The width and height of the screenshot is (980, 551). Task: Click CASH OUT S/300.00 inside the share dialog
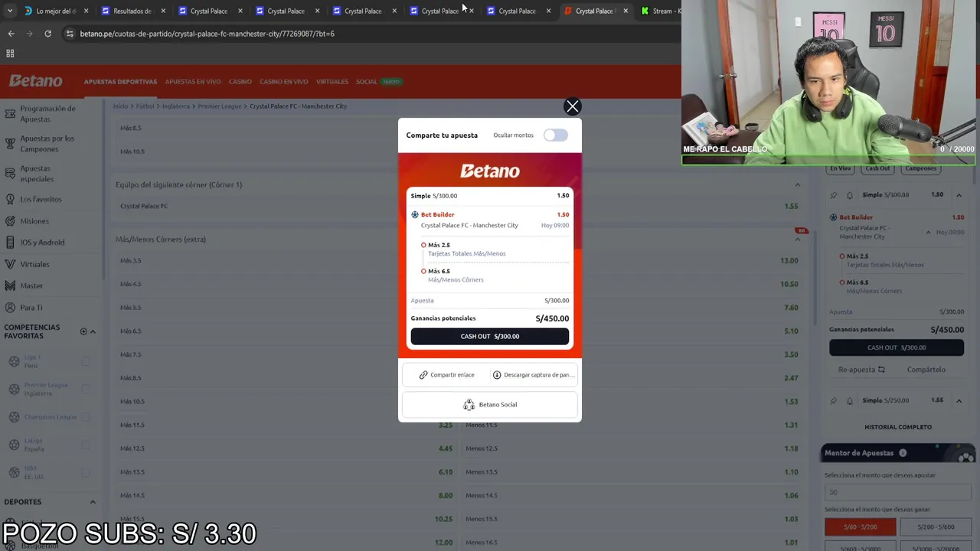point(490,337)
